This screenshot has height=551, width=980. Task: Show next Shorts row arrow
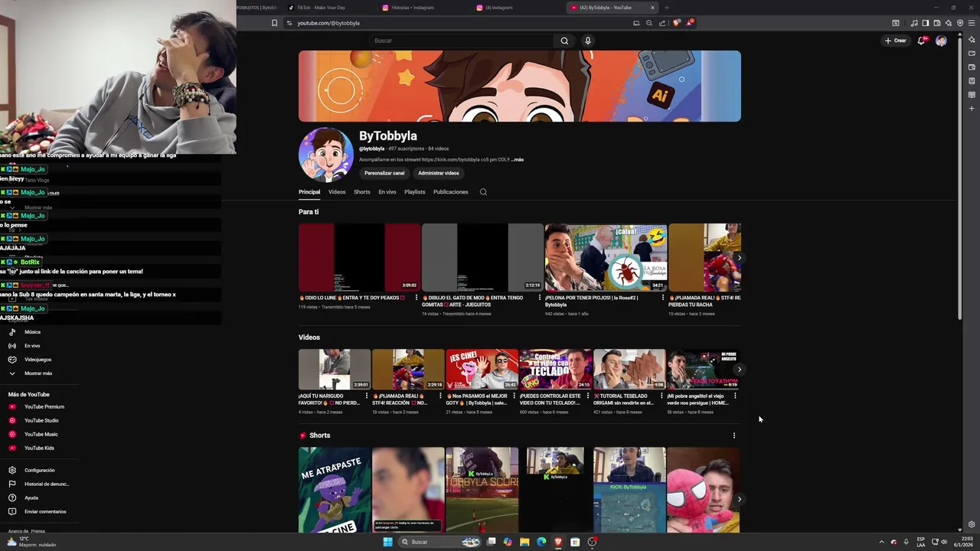click(x=739, y=499)
